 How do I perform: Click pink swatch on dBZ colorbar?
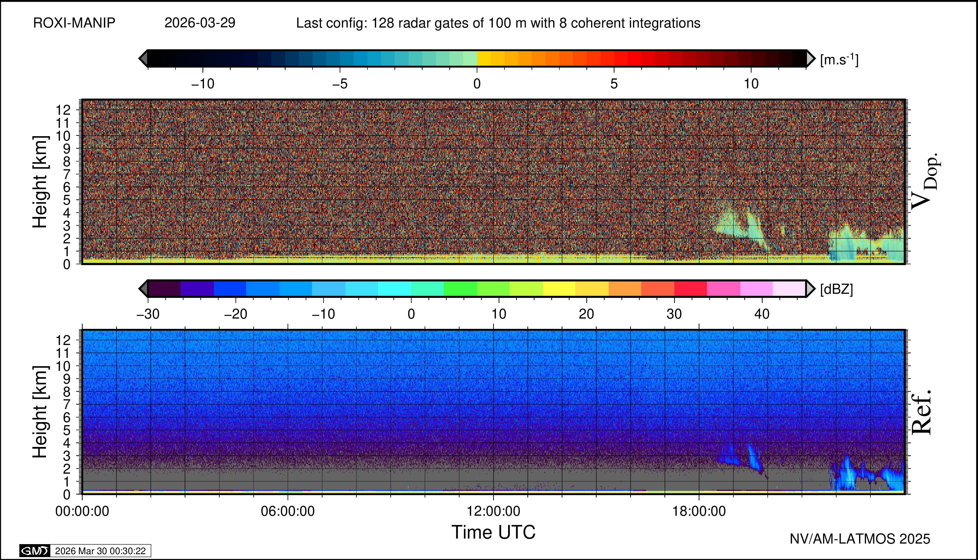(723, 288)
